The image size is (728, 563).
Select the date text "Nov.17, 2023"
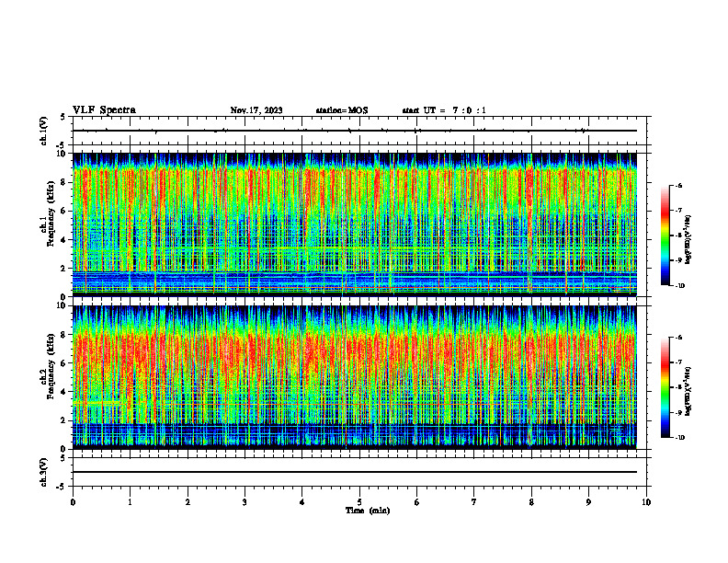coord(256,110)
